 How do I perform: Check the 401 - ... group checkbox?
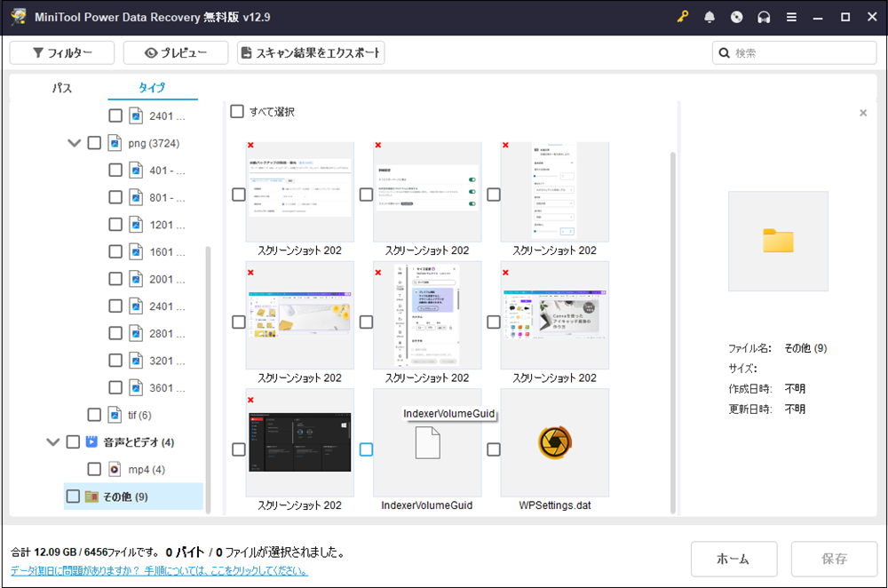(115, 171)
